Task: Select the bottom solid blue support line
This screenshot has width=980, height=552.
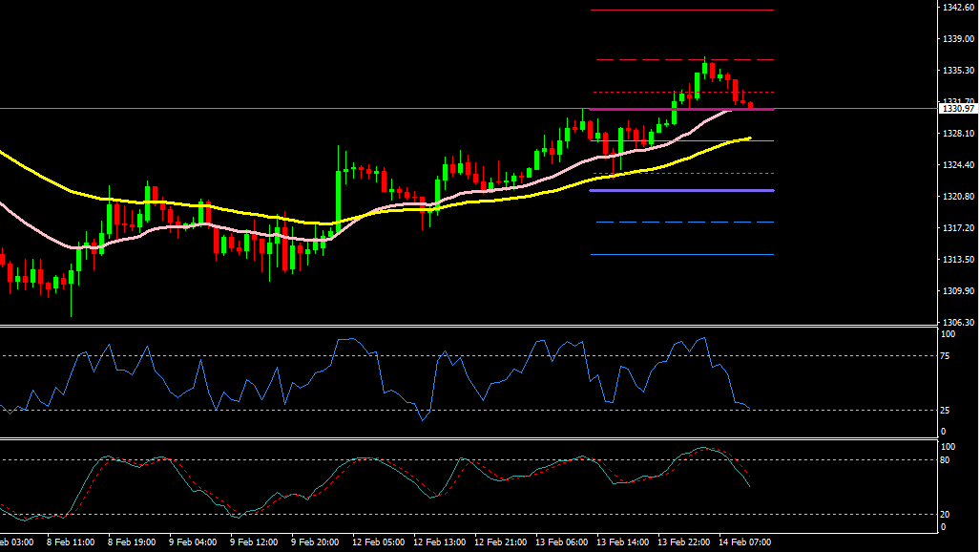Action: click(x=682, y=254)
